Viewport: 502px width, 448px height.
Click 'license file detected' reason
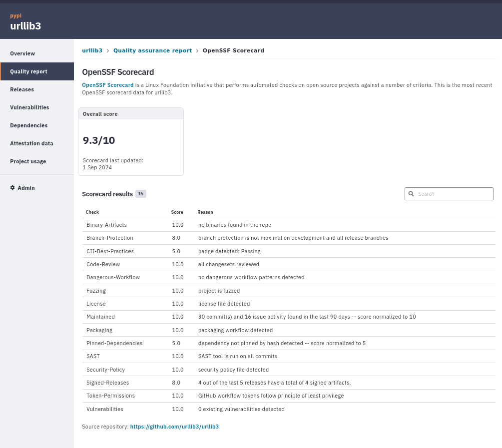(x=224, y=304)
